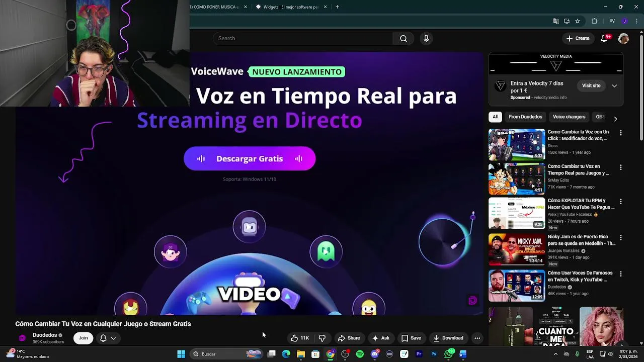Toggle channel notification bell for Duodedos

pyautogui.click(x=108, y=338)
